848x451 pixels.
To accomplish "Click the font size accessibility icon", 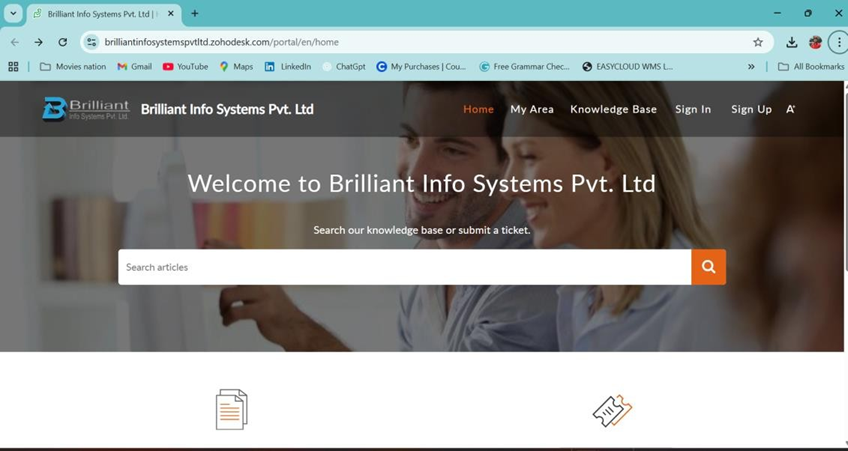I will (790, 109).
